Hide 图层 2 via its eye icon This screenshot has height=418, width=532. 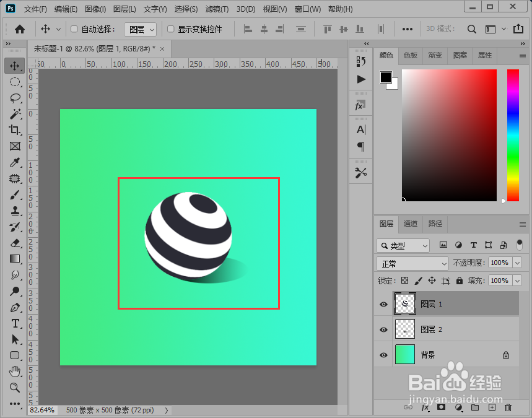click(x=384, y=329)
